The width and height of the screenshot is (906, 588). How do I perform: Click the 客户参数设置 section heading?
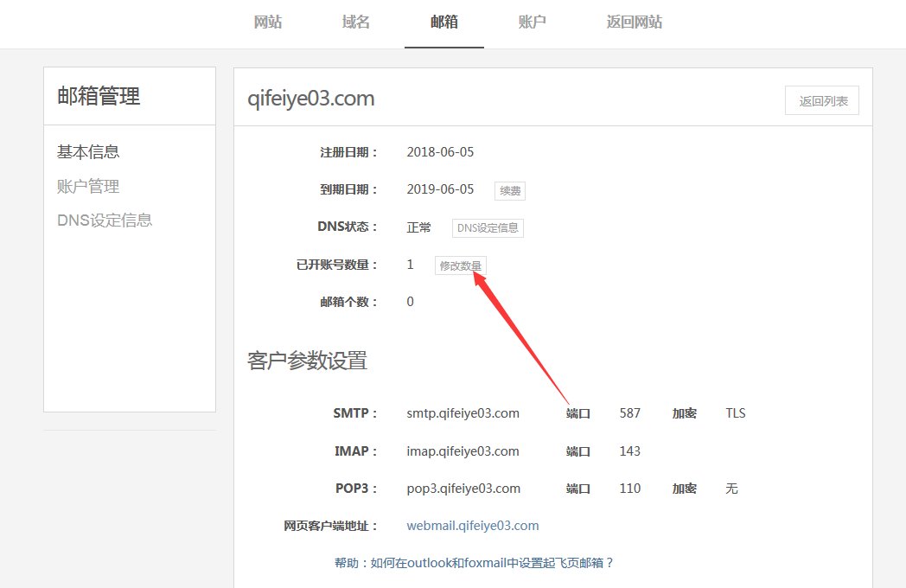[x=308, y=361]
